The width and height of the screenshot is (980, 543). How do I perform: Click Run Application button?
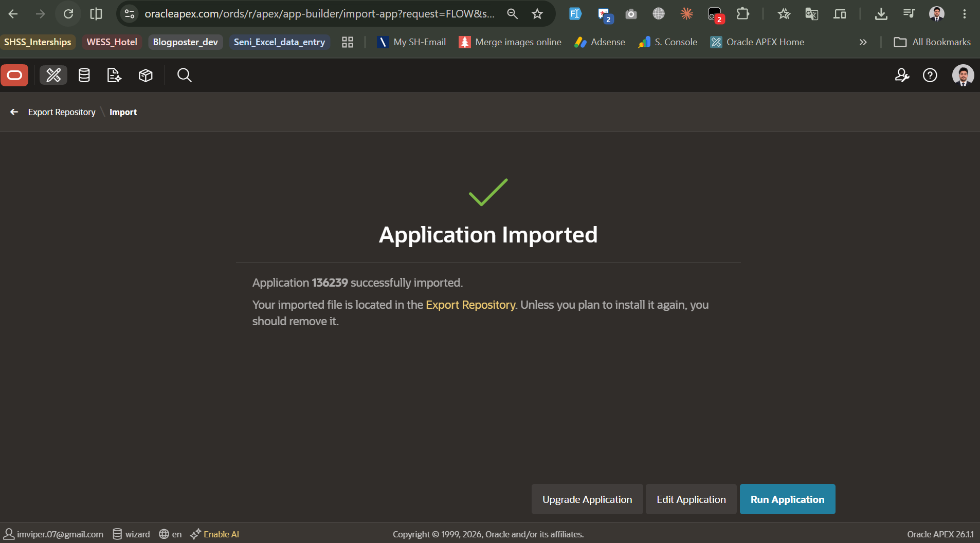pos(787,499)
